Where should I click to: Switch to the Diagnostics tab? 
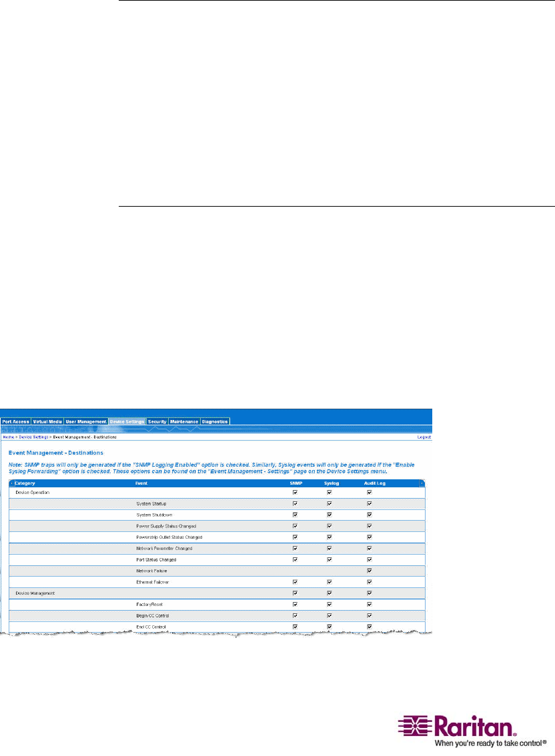pyautogui.click(x=215, y=421)
